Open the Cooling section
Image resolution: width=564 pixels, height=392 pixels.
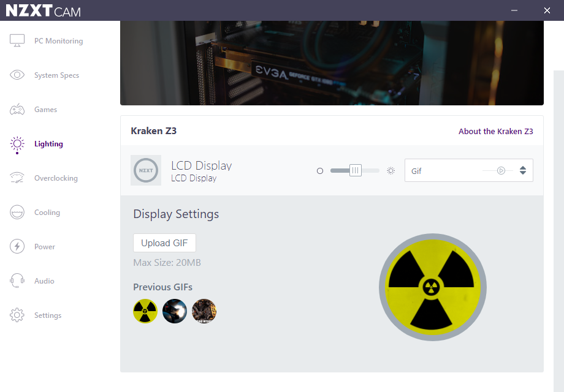click(x=47, y=213)
